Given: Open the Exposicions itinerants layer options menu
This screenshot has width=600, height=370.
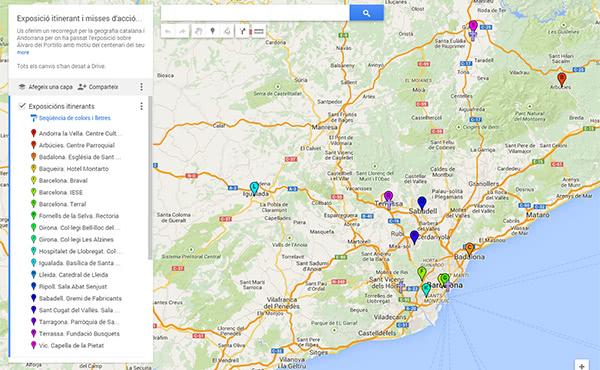Looking at the screenshot, I should (x=141, y=106).
